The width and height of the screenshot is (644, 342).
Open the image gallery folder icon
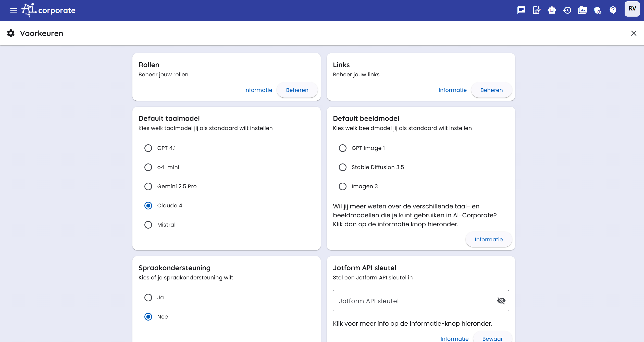(x=583, y=10)
